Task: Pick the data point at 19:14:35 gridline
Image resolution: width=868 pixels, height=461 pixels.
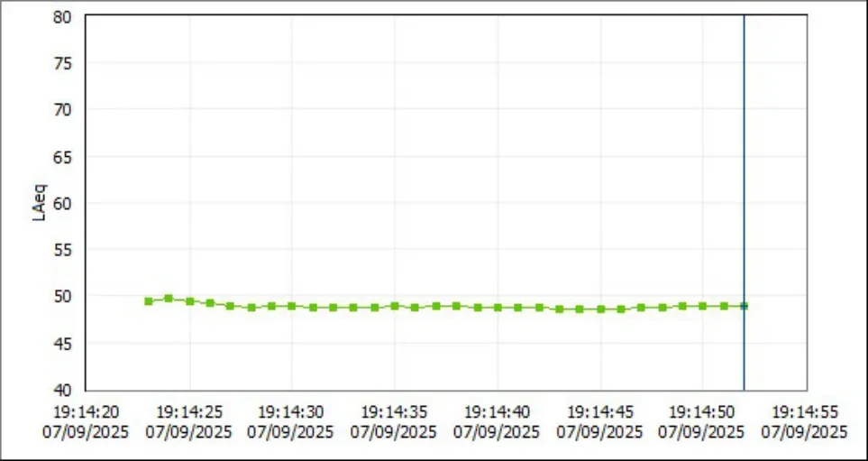Action: (x=395, y=306)
